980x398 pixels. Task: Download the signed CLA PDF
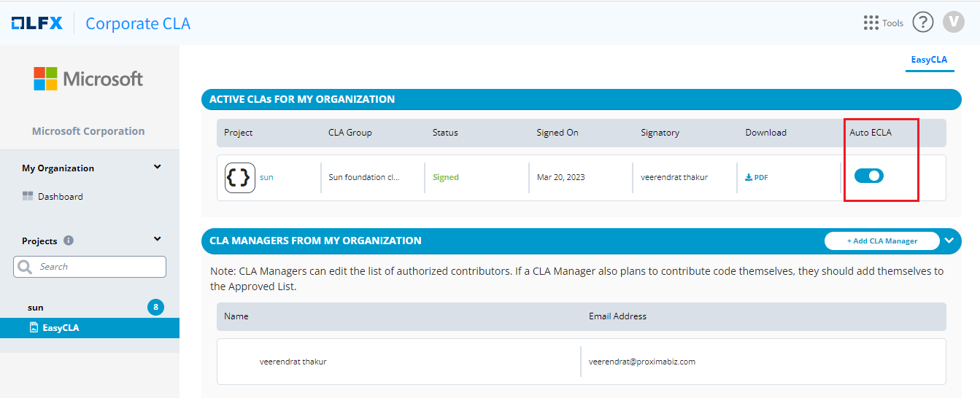pos(757,177)
